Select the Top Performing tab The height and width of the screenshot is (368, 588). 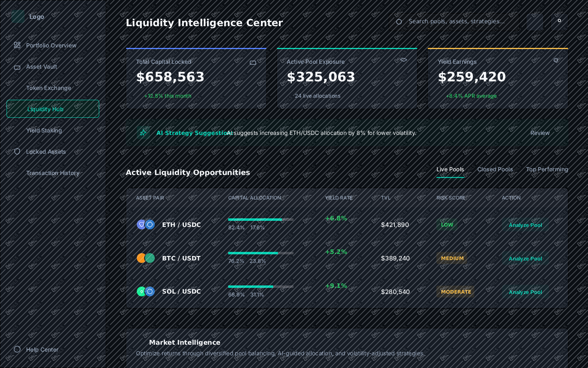[x=547, y=170]
